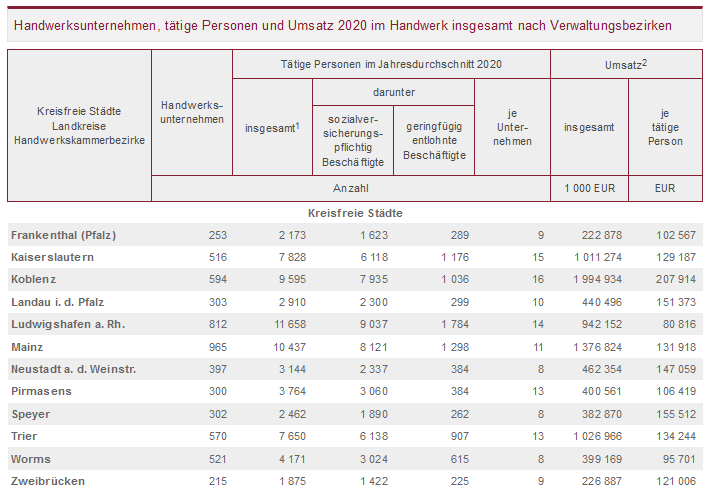
Task: Click the 'je tätige Person' column header
Action: 665,127
